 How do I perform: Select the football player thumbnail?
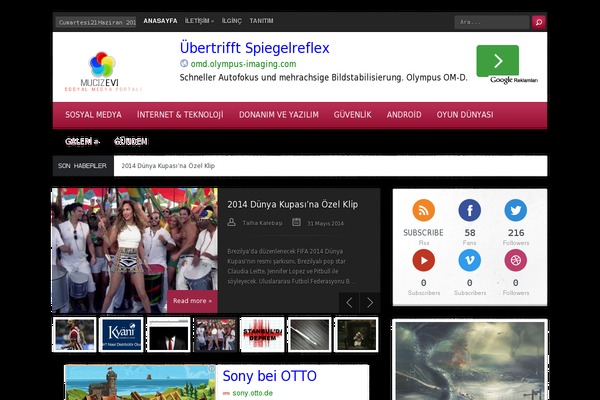74,335
